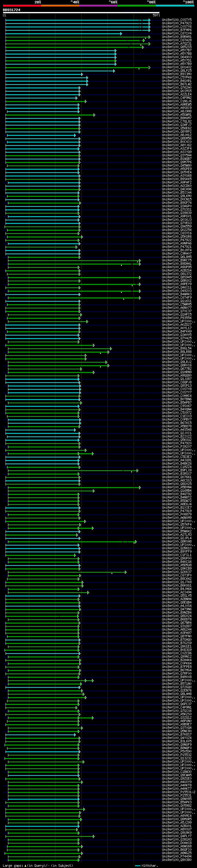Click hit label UniRef100_Q9LRJ2
Image resolution: width=197 pixels, height=868 pixels.
click(177, 362)
